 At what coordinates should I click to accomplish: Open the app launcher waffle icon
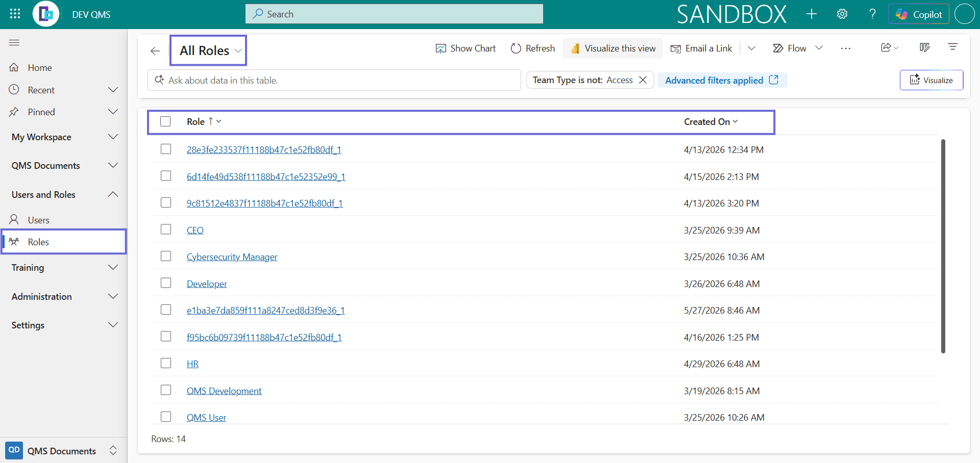coord(15,14)
